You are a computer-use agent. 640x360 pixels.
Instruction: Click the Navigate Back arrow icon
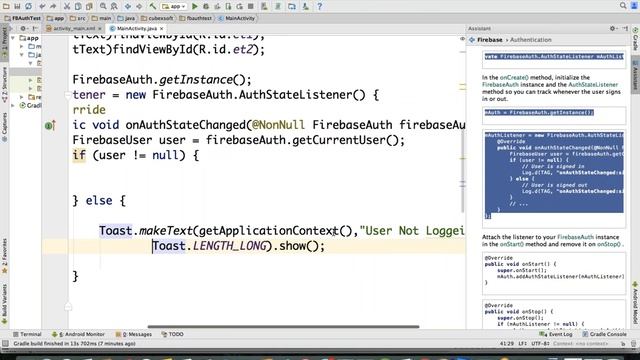click(128, 6)
